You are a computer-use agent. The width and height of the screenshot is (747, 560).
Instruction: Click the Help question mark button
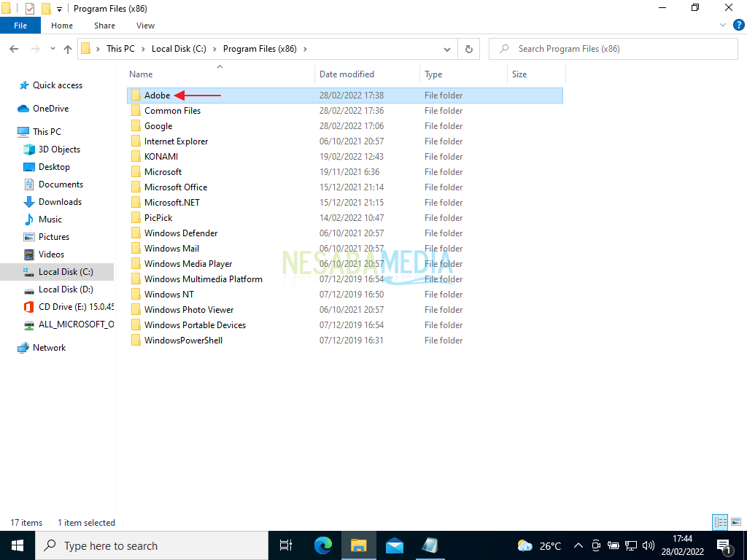[738, 25]
